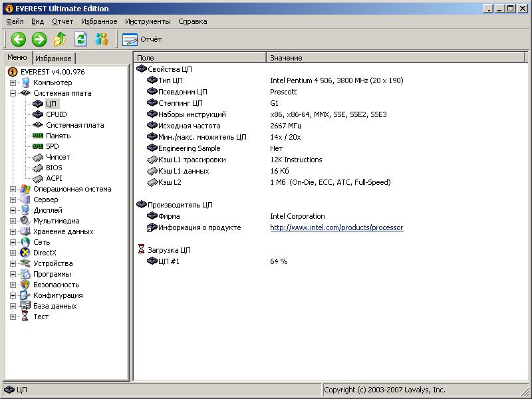Click the DirectX yellow X icon
Viewport: 532px width, 399px height.
[x=25, y=253]
